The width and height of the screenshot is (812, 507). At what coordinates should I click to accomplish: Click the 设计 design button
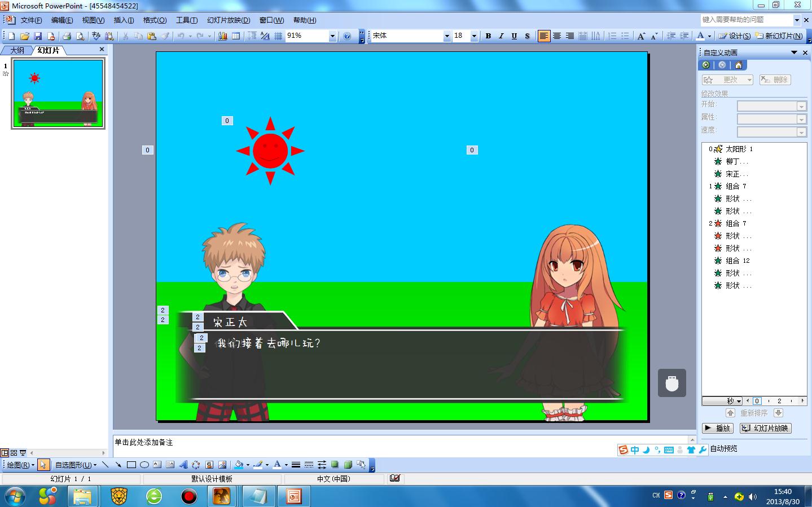click(x=735, y=36)
